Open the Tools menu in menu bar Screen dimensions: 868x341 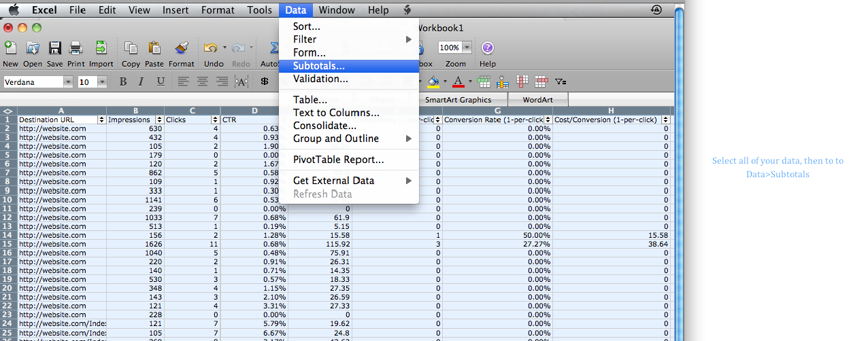click(259, 10)
